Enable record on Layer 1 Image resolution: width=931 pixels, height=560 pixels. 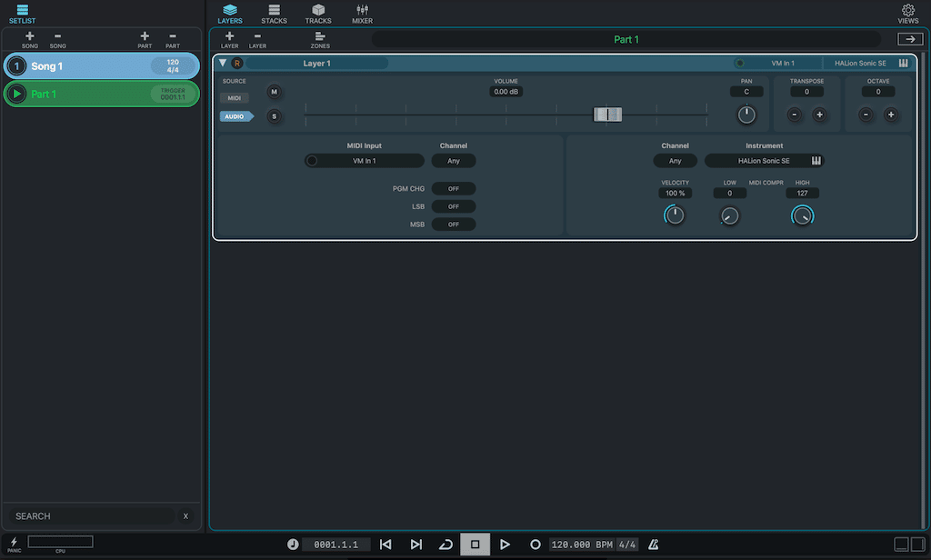[x=237, y=64]
